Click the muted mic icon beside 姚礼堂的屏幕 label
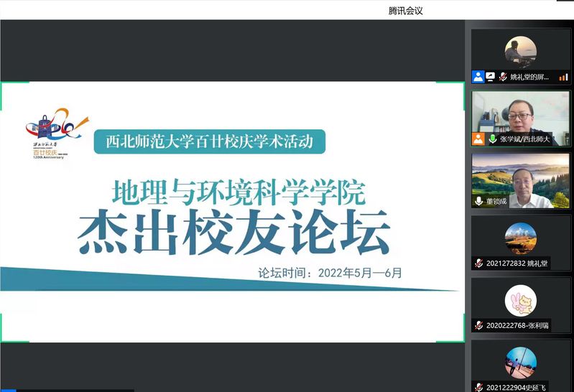This screenshot has height=392, width=574. pyautogui.click(x=503, y=77)
